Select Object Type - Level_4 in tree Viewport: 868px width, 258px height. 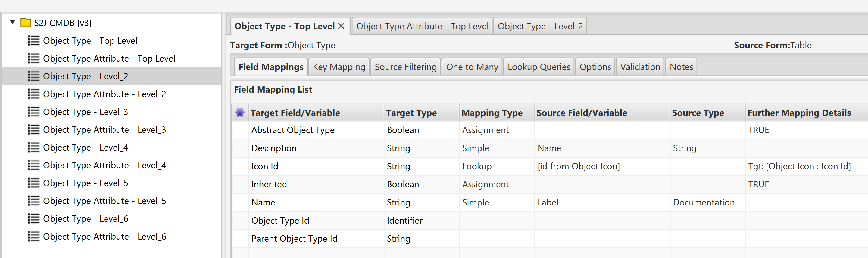86,148
